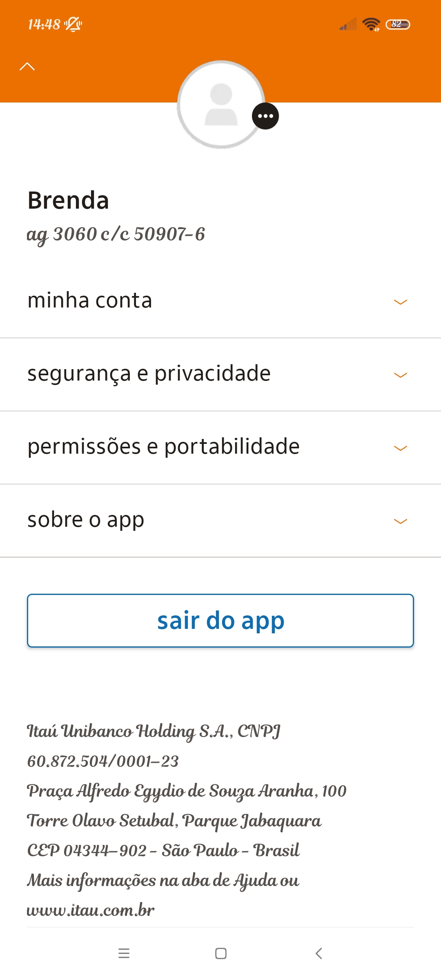Tap the collapse-up arrow in the header
The height and width of the screenshot is (980, 441).
point(27,67)
